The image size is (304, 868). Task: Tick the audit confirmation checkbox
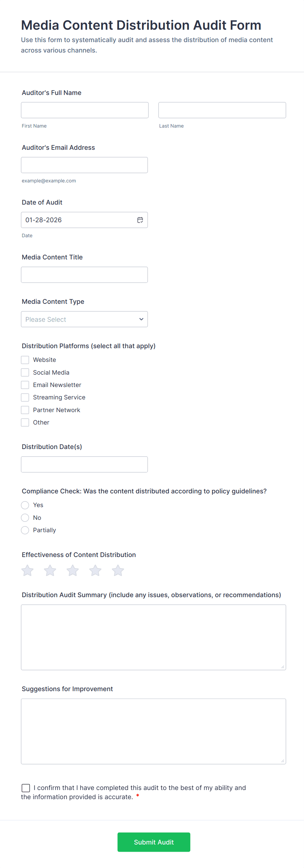pyautogui.click(x=25, y=788)
